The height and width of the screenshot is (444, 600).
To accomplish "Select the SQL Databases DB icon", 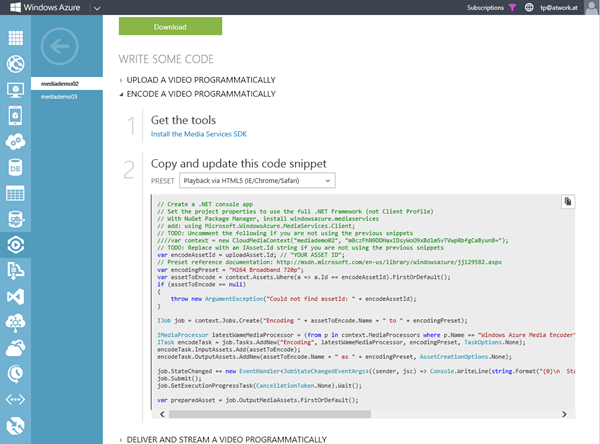I will coord(15,168).
